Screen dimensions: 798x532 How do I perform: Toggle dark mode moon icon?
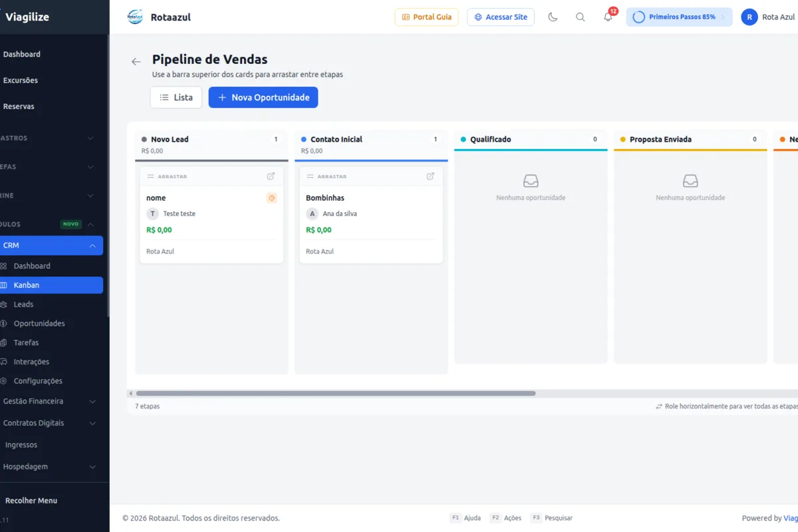553,17
